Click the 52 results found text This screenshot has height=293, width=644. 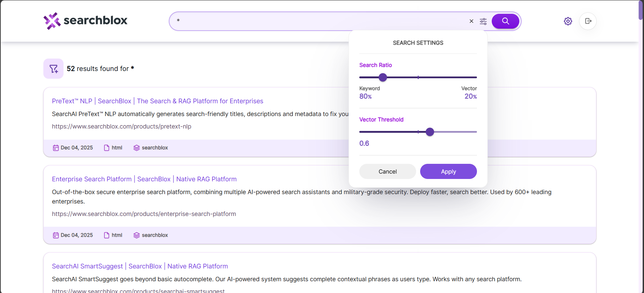click(100, 69)
